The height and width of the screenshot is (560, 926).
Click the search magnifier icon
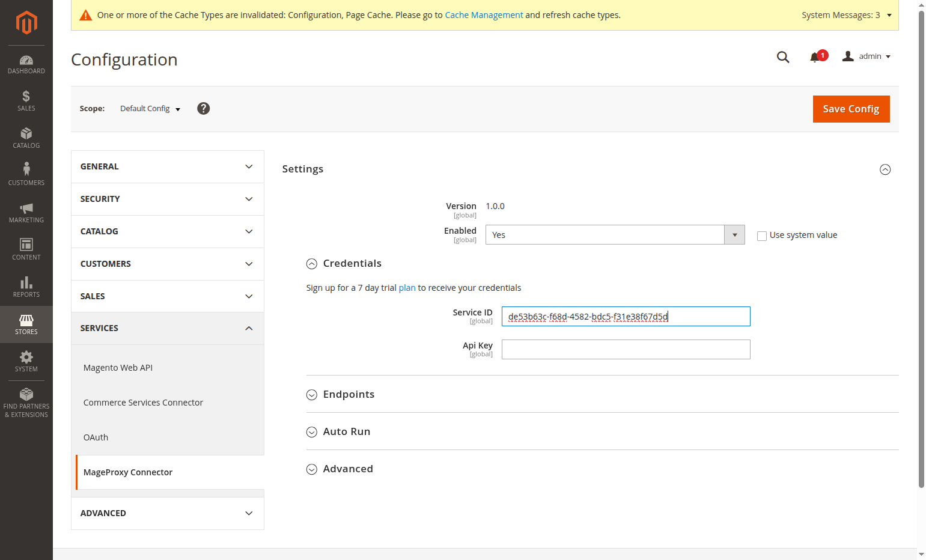[783, 57]
